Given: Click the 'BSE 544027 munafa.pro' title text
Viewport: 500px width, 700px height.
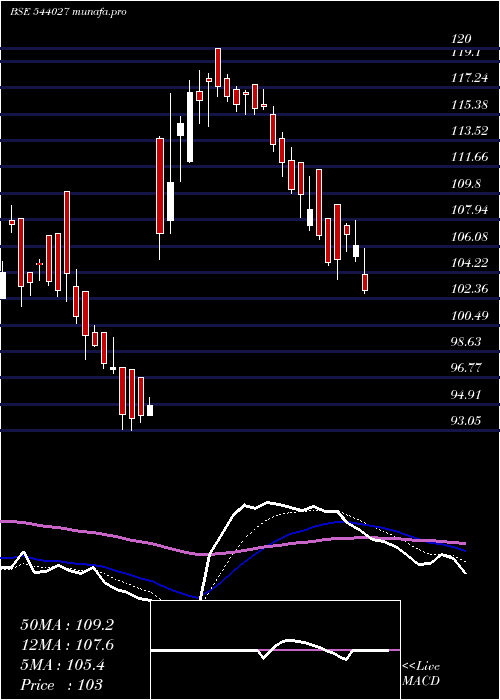Looking at the screenshot, I should [69, 12].
